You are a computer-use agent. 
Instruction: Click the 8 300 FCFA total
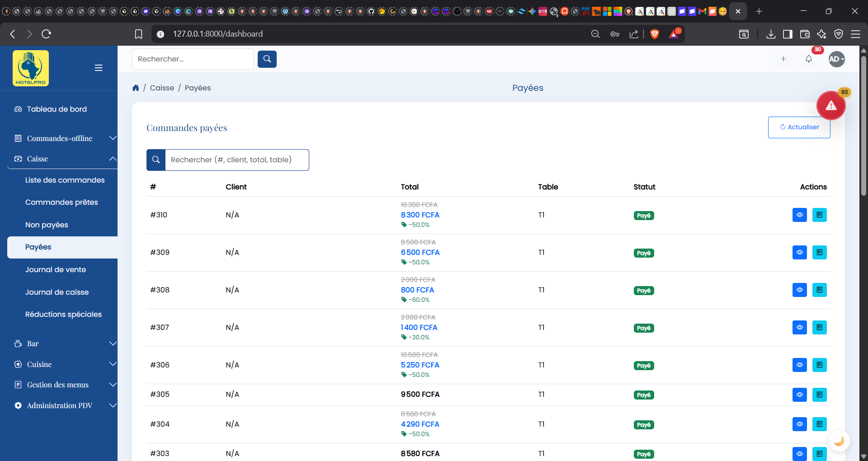420,215
